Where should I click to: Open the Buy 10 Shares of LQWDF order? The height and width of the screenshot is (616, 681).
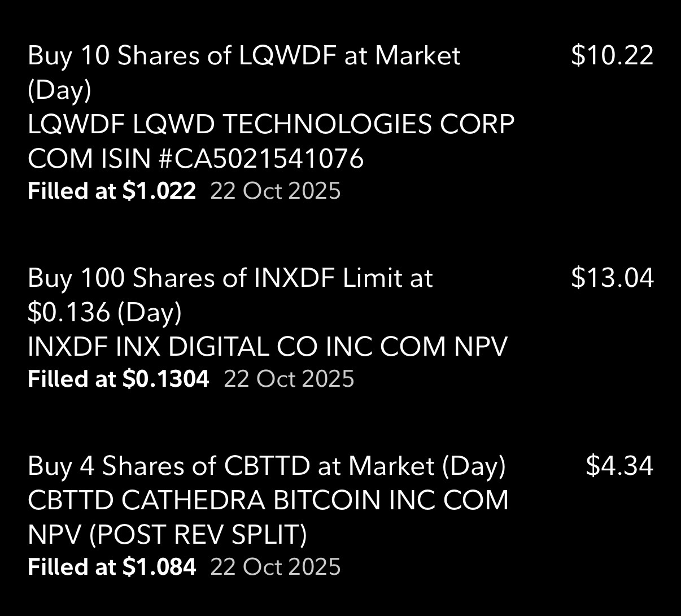pos(244,56)
